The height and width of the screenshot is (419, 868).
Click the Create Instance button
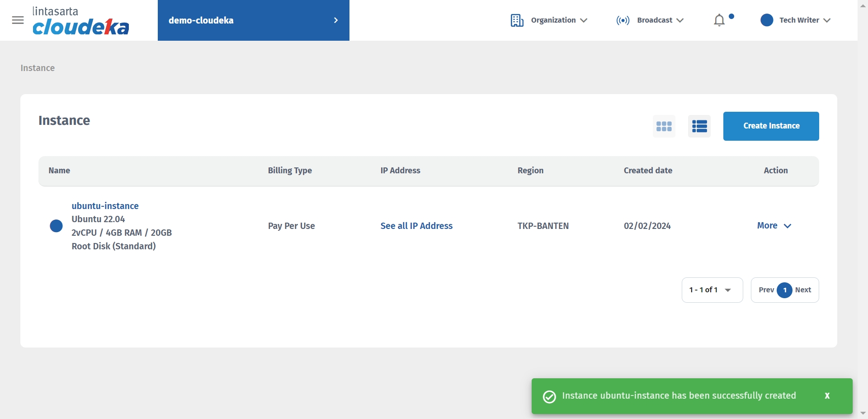click(771, 126)
